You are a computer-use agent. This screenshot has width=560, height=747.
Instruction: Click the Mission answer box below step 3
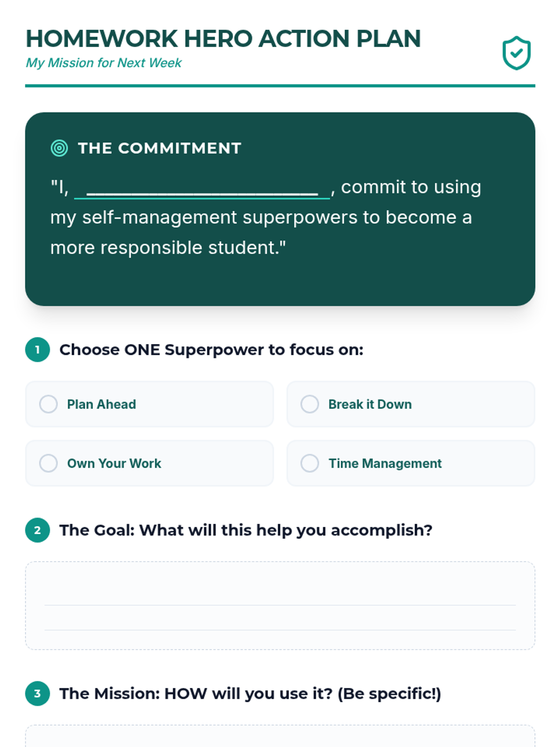pos(280,738)
